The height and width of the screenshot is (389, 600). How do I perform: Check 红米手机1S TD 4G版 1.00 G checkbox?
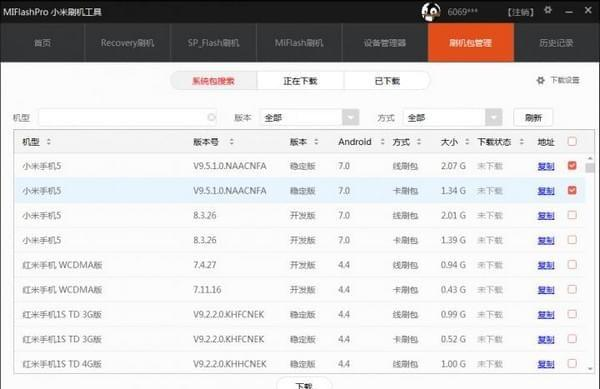(572, 363)
